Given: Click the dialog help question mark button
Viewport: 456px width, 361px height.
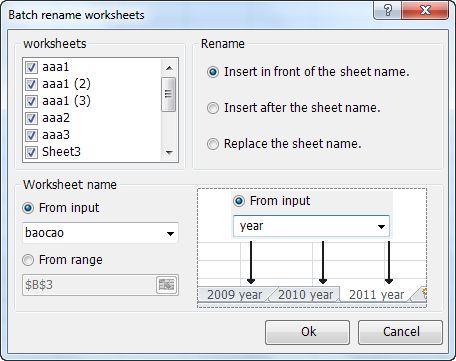Looking at the screenshot, I should pos(388,11).
